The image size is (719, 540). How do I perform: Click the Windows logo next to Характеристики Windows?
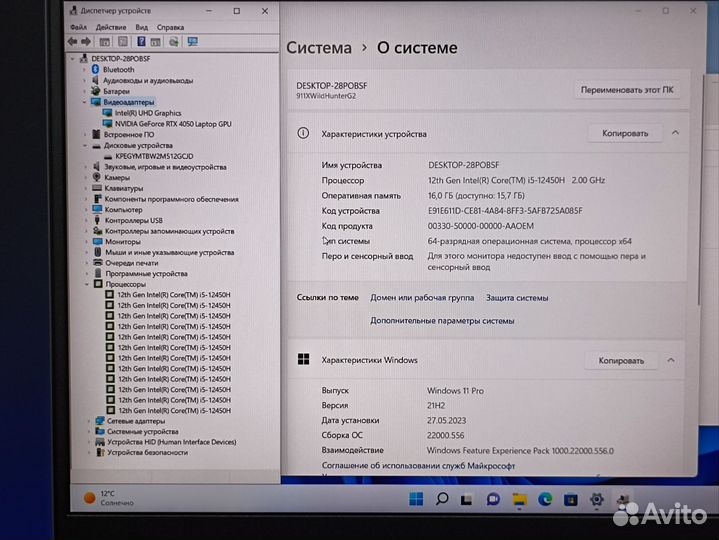[304, 359]
